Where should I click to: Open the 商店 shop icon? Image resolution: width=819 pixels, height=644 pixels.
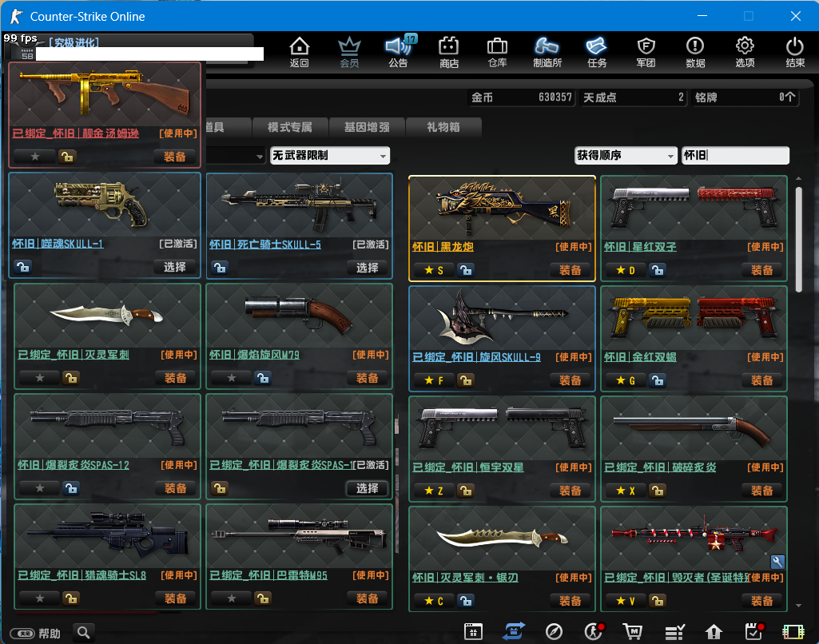tap(449, 52)
